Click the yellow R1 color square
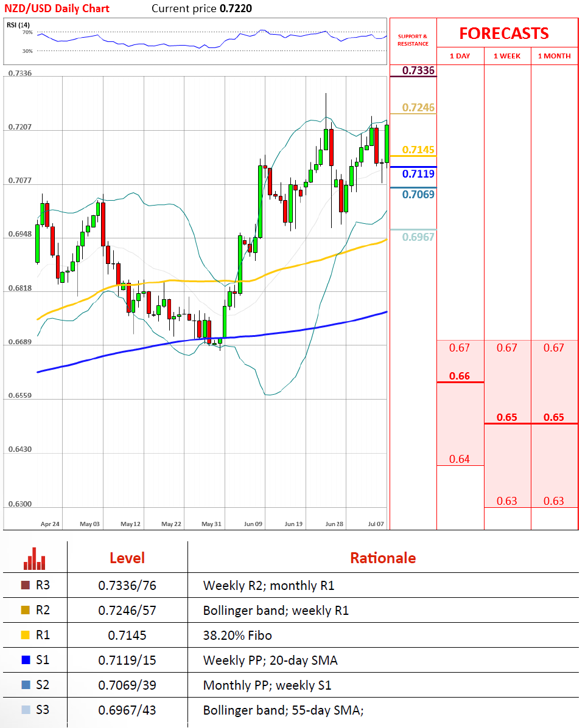The image size is (588, 728). pos(25,636)
